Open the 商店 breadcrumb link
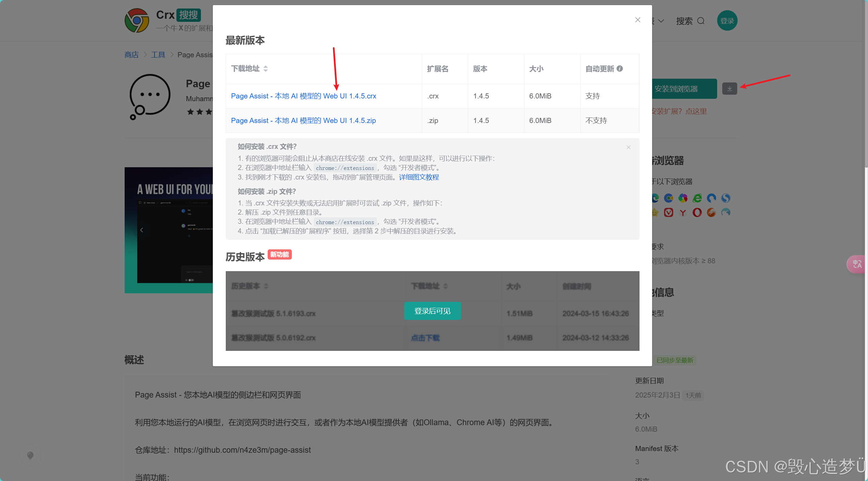The height and width of the screenshot is (481, 868). [131, 55]
